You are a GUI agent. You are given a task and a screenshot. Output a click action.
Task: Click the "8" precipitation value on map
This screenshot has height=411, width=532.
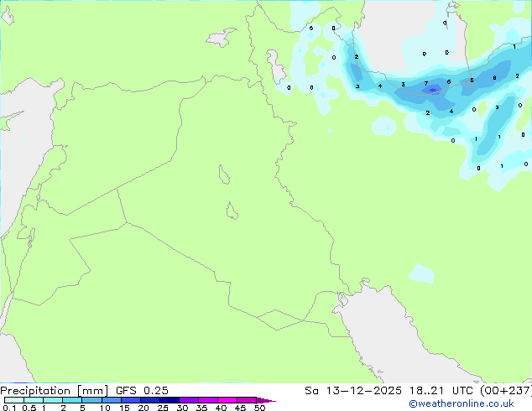pos(495,78)
